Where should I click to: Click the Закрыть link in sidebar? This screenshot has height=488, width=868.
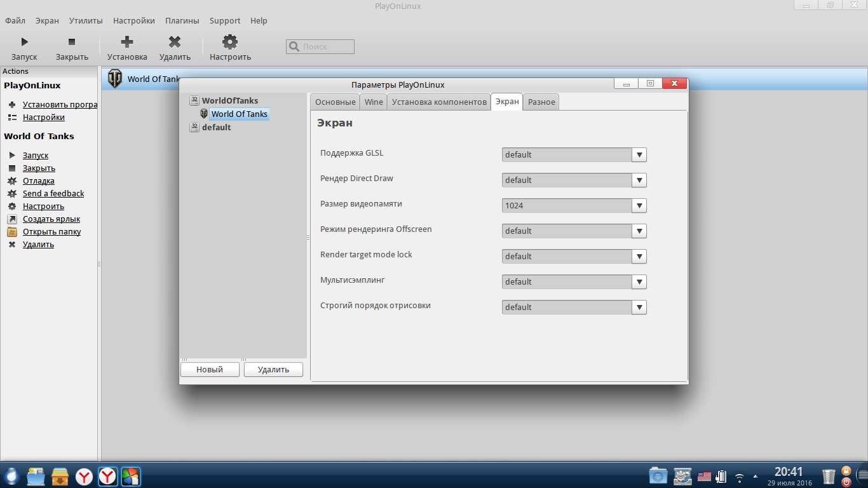(x=39, y=168)
